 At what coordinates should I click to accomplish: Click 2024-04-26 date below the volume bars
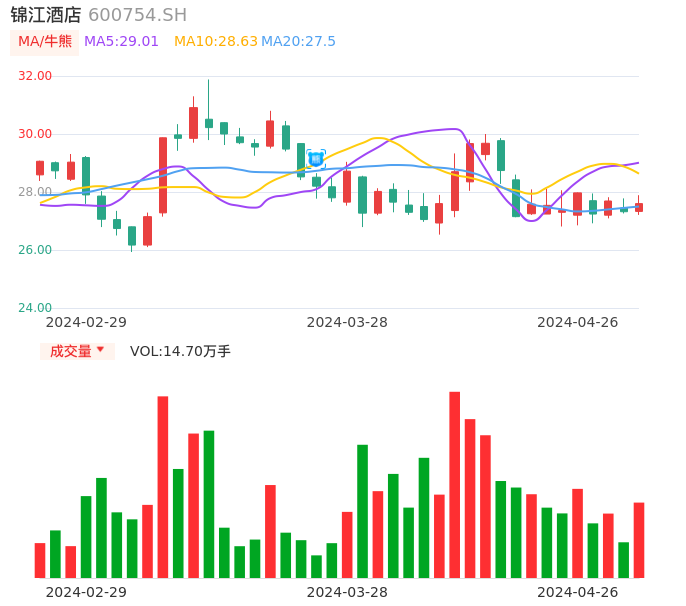(578, 592)
